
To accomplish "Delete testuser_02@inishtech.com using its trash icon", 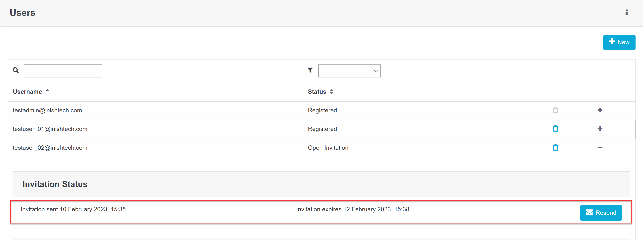I will click(x=555, y=148).
